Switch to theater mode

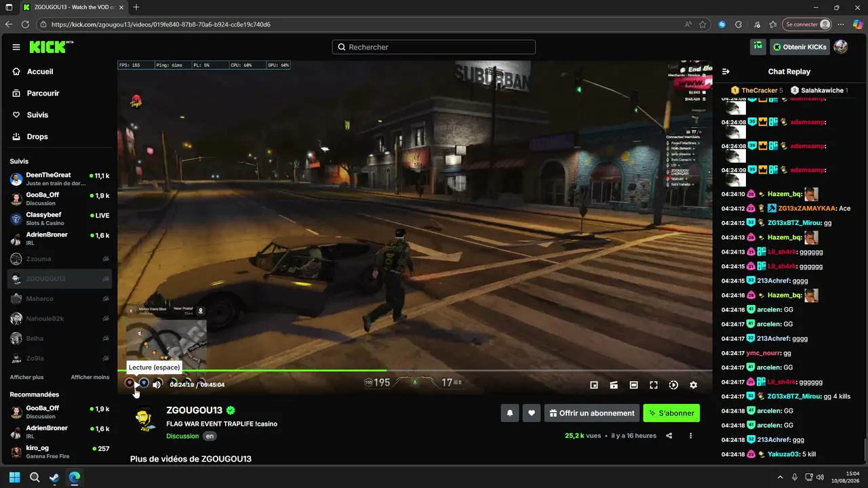pyautogui.click(x=633, y=385)
